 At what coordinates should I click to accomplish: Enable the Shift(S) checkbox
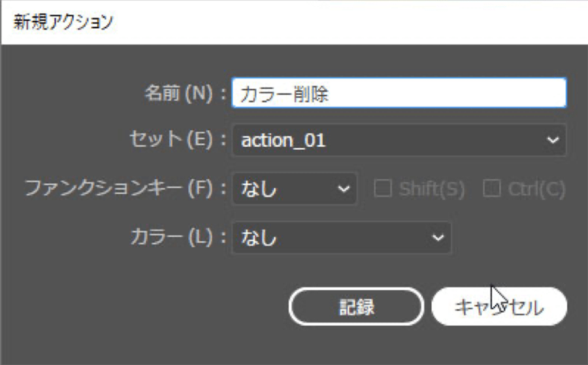pyautogui.click(x=382, y=189)
